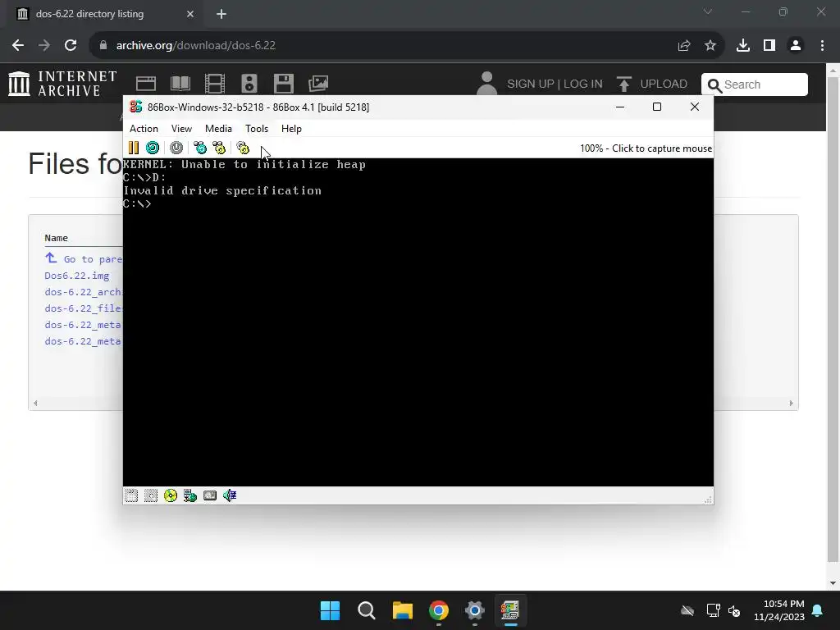Click the network status bar icon
Image resolution: width=840 pixels, height=630 pixels.
click(190, 495)
